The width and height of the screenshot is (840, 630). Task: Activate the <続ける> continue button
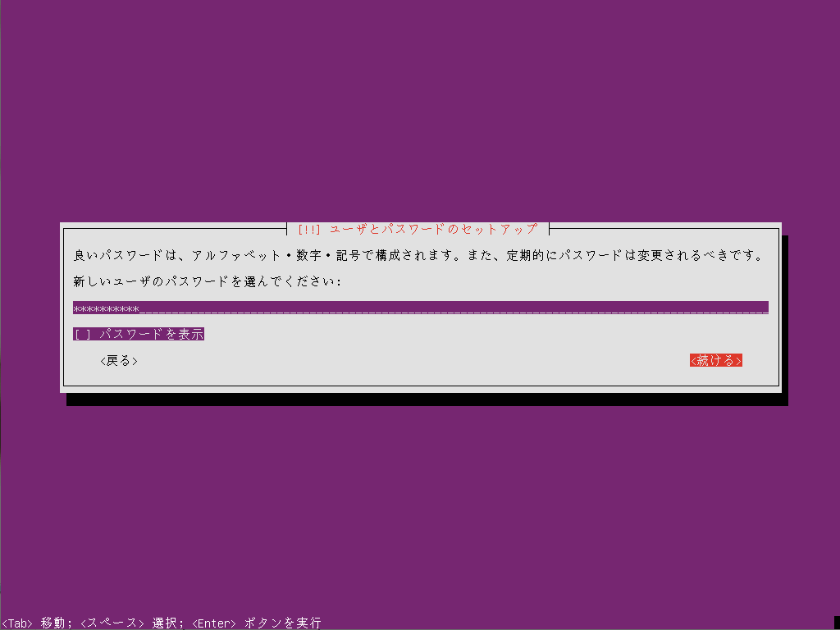[x=715, y=361]
